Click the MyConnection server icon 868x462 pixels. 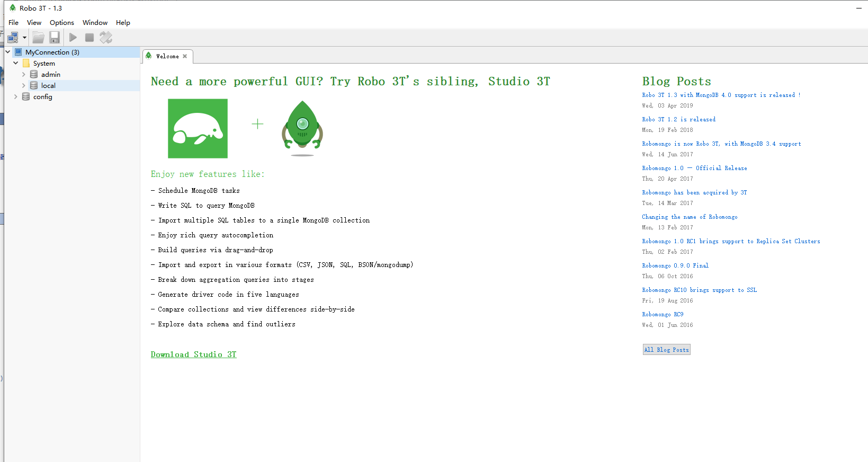point(18,52)
